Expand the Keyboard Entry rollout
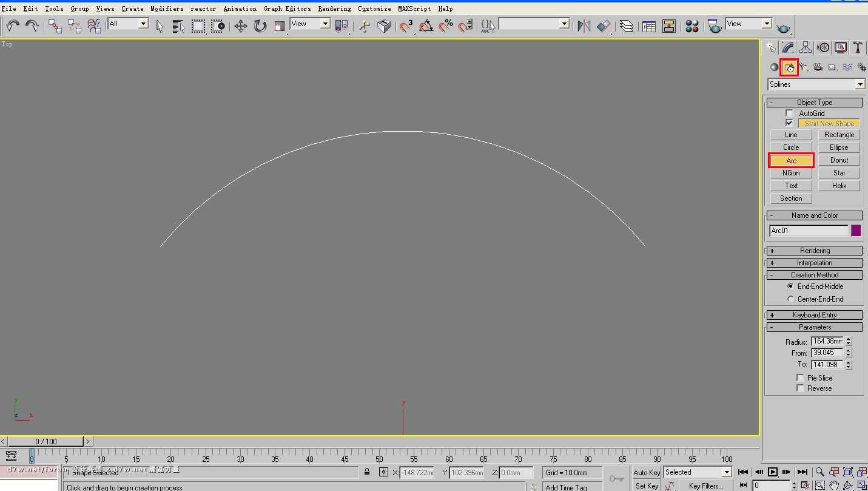868x491 pixels. tap(815, 315)
